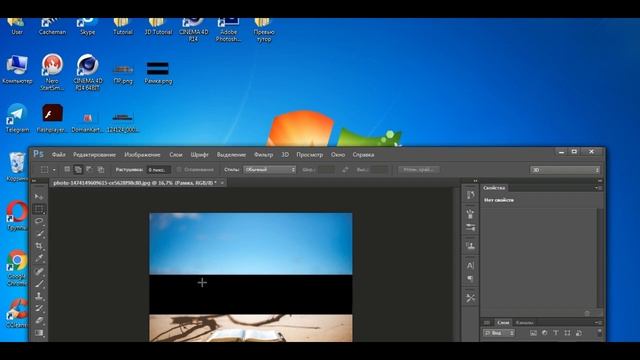Open the Tool Presets panel icon
Screen dimensions: 640x360
pyautogui.click(x=470, y=298)
